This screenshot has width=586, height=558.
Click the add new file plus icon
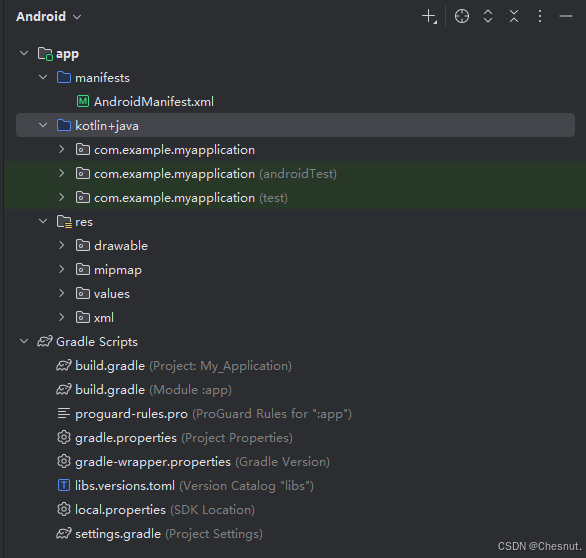coord(429,16)
